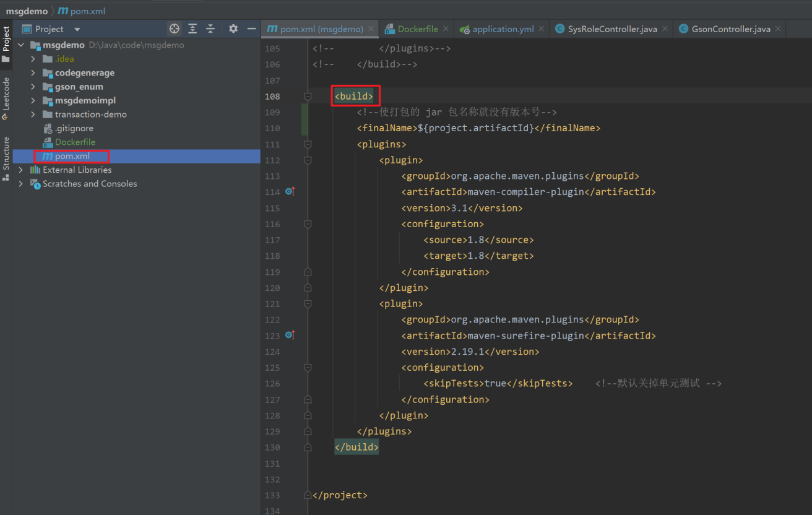This screenshot has height=515, width=812.
Task: Fold the configuration tag at line 116
Action: point(308,224)
